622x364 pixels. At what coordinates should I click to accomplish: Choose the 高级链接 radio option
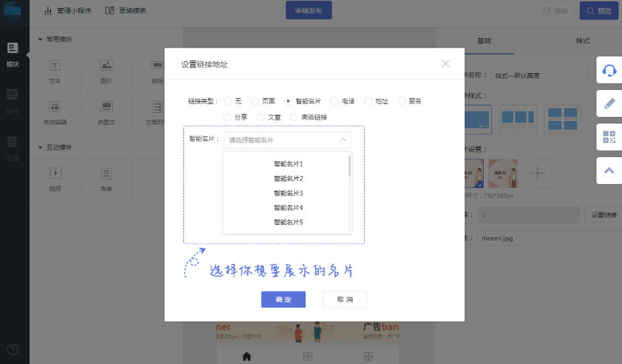point(294,118)
